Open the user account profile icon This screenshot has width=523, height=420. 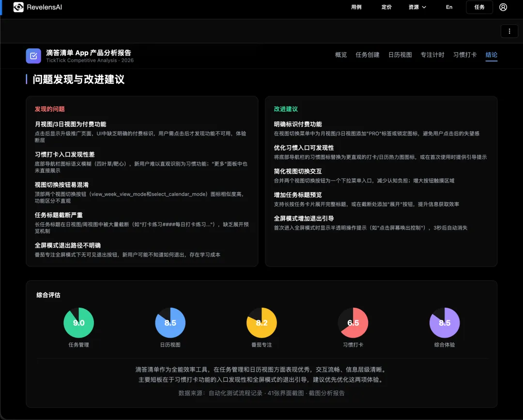(x=503, y=7)
